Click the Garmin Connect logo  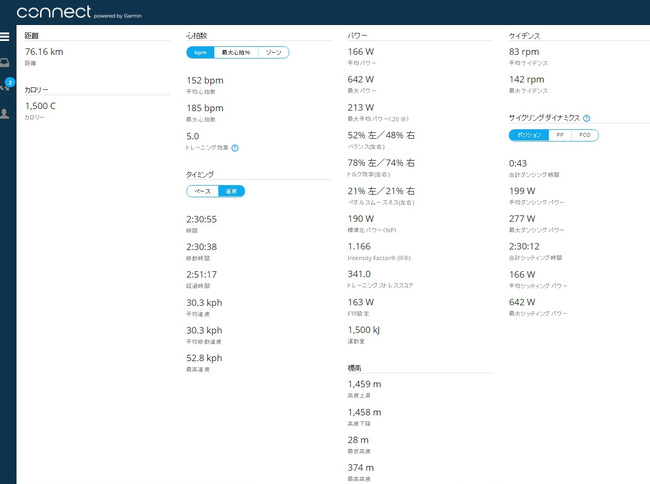click(79, 12)
